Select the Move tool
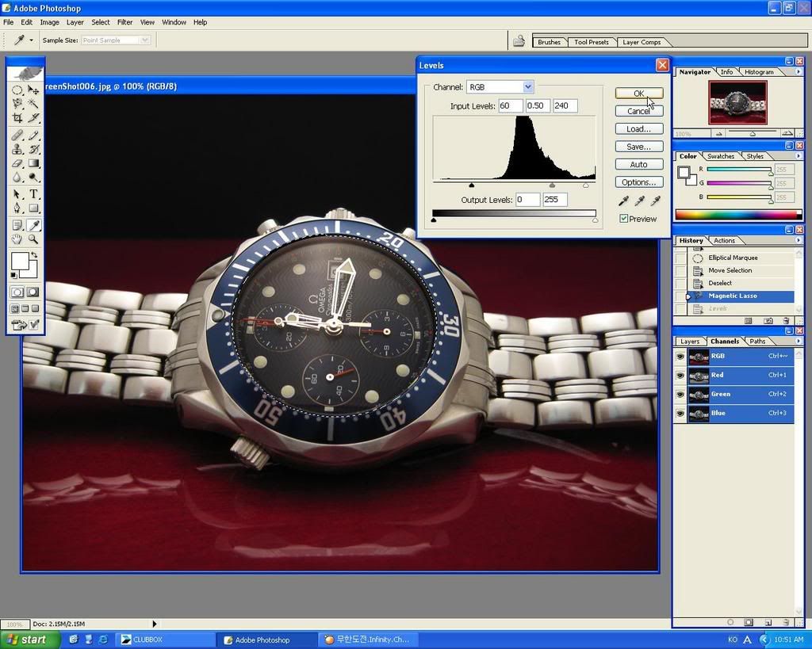The width and height of the screenshot is (812, 649). pyautogui.click(x=33, y=90)
